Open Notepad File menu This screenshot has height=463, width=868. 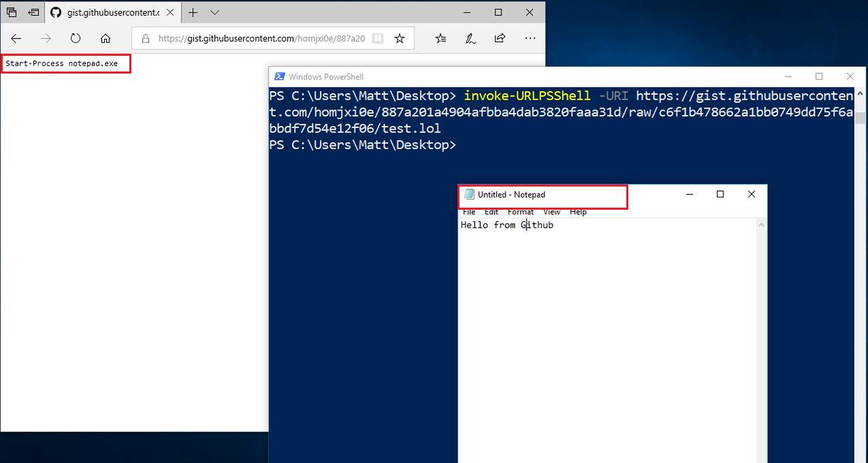469,212
